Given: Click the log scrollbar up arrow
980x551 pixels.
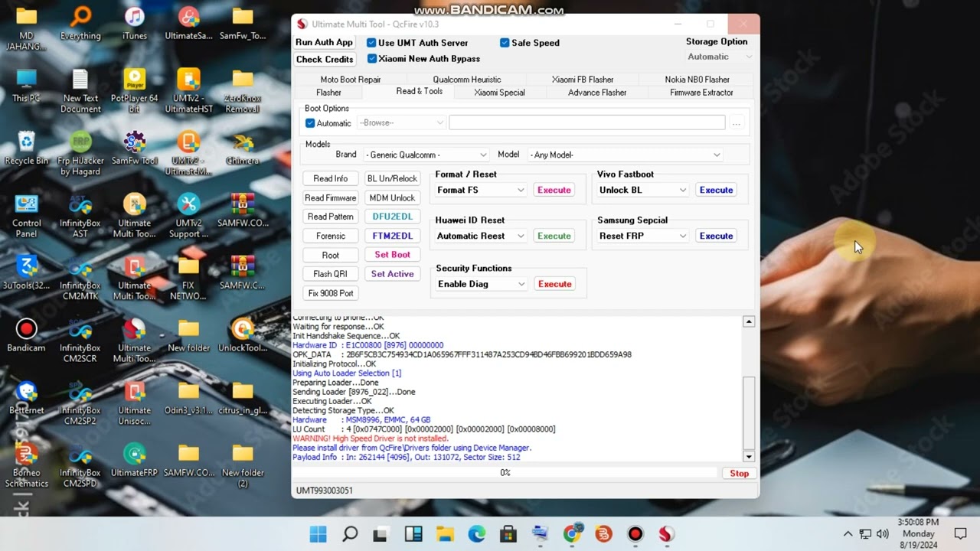Looking at the screenshot, I should [749, 321].
